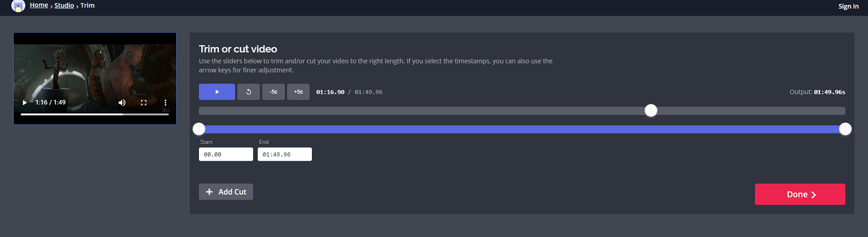Play the video preview thumbnail player
The height and width of the screenshot is (237, 868).
[x=24, y=103]
